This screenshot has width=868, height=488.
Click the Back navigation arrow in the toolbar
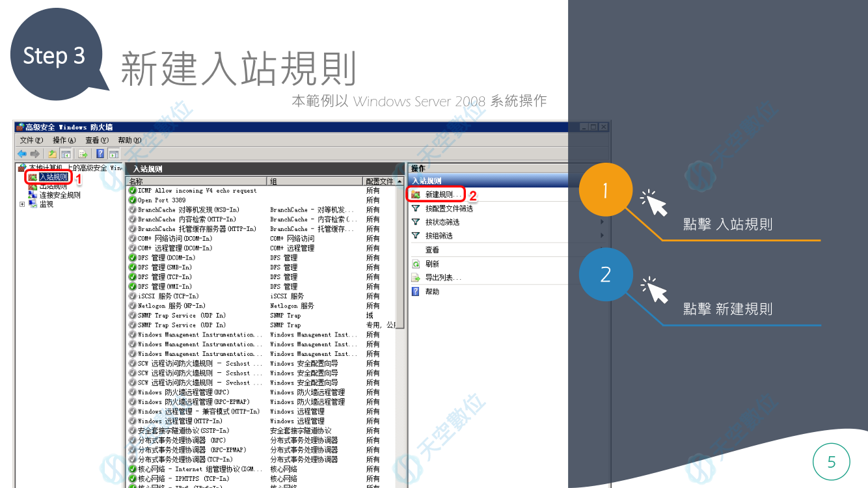click(21, 154)
